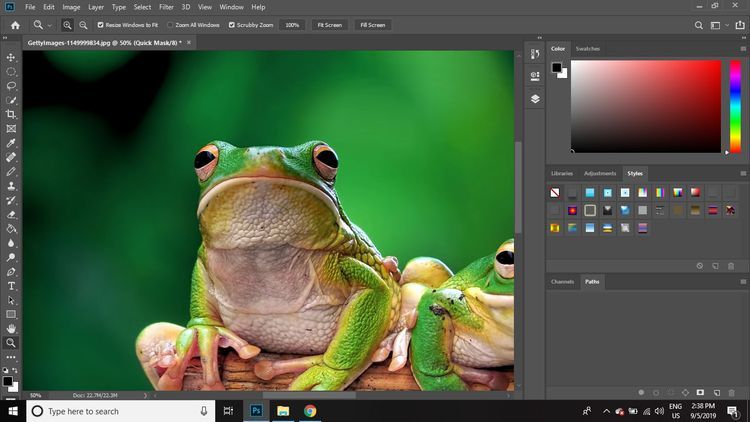The height and width of the screenshot is (422, 750).
Task: Select the Hand tool
Action: [x=11, y=328]
